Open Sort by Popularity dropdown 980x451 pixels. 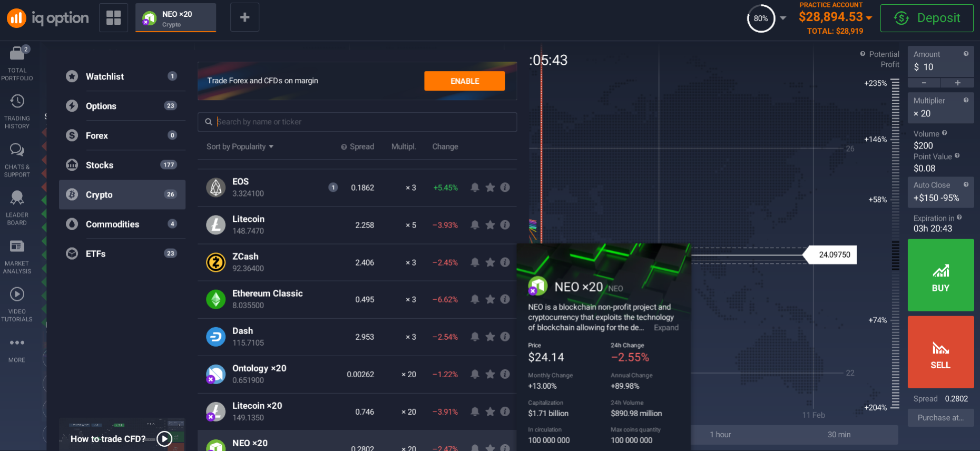[x=240, y=146]
